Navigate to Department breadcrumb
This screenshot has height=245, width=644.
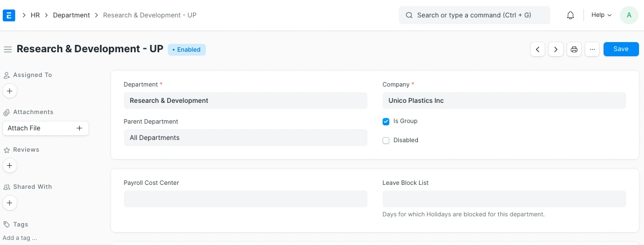coord(71,15)
